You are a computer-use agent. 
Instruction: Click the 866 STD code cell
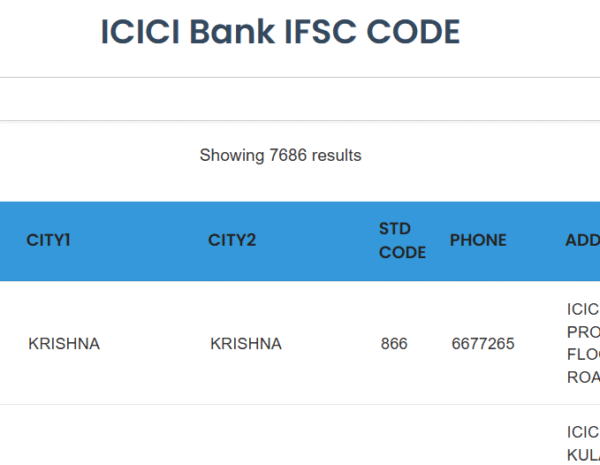[394, 344]
